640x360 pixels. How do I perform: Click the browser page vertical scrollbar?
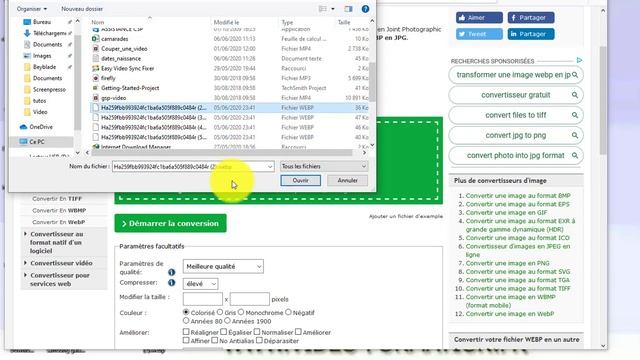(603, 100)
